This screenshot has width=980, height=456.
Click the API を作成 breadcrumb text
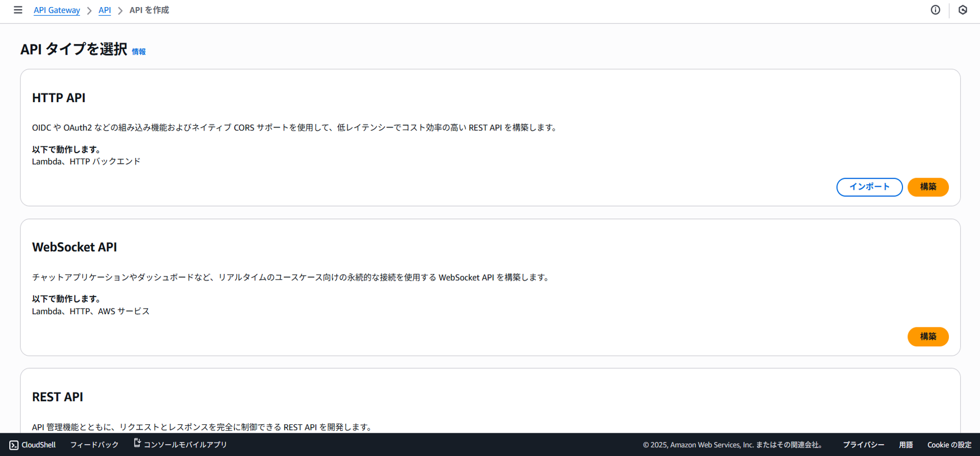tap(149, 10)
